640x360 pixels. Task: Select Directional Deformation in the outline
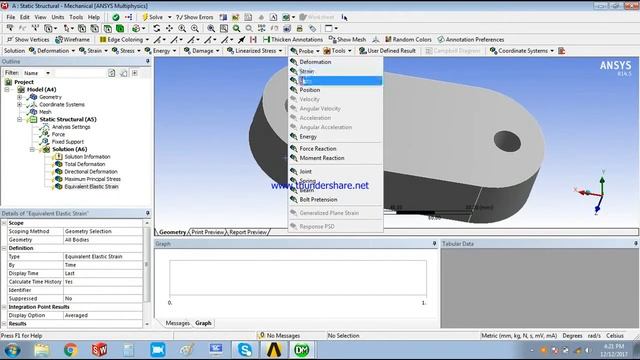point(91,172)
